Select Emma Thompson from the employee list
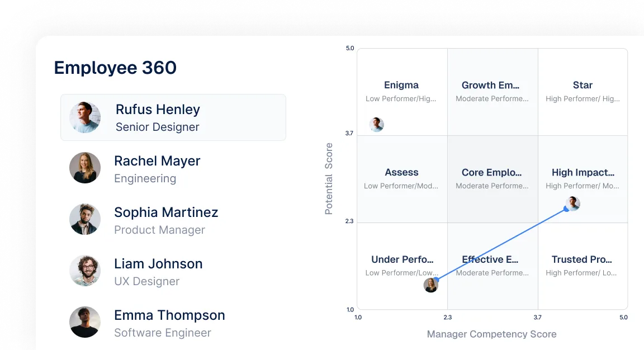This screenshot has width=644, height=350. coord(169,315)
